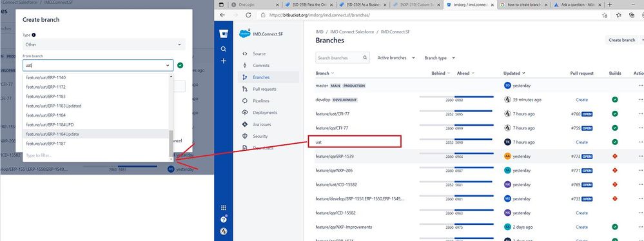Click the Salesforce repository logo
The width and height of the screenshot is (644, 241).
tap(245, 34)
